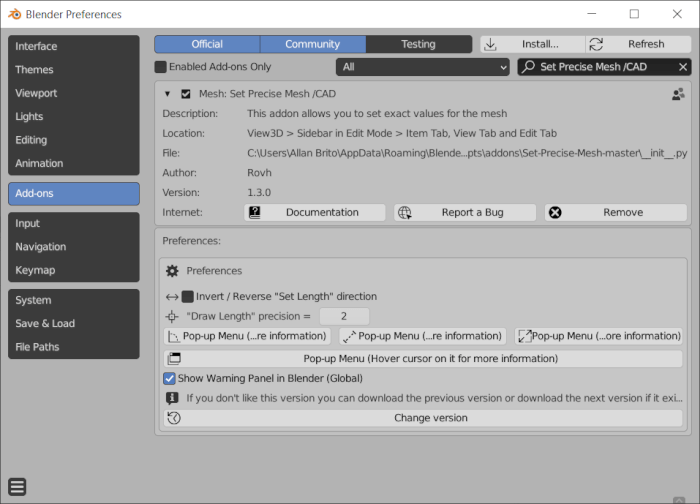Select the Animation section

pos(74,163)
